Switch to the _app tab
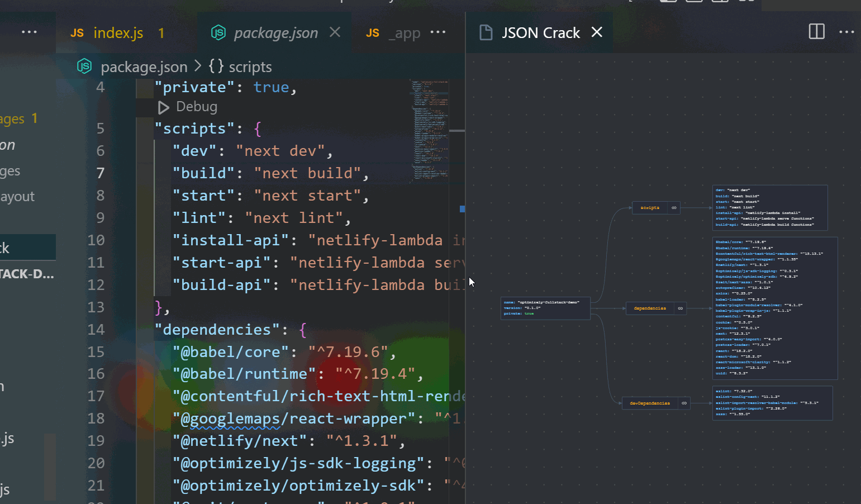Image resolution: width=861 pixels, height=504 pixels. click(404, 33)
